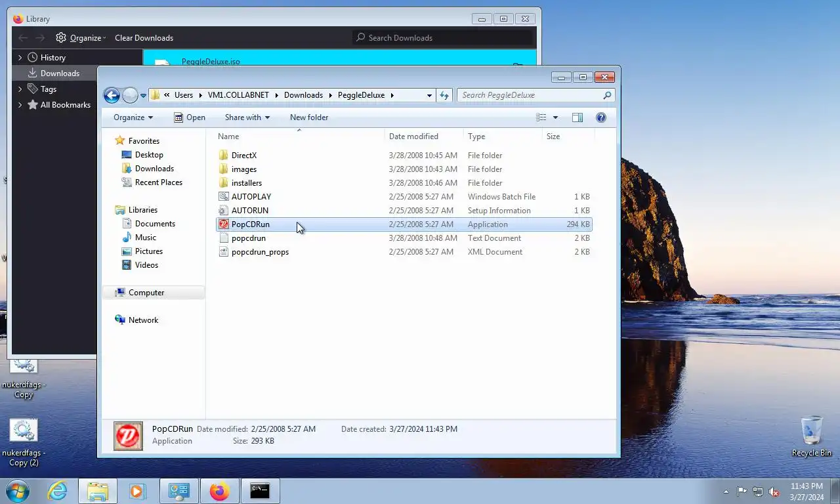840x504 pixels.
Task: Click Favorites in the navigation pane
Action: pos(144,141)
